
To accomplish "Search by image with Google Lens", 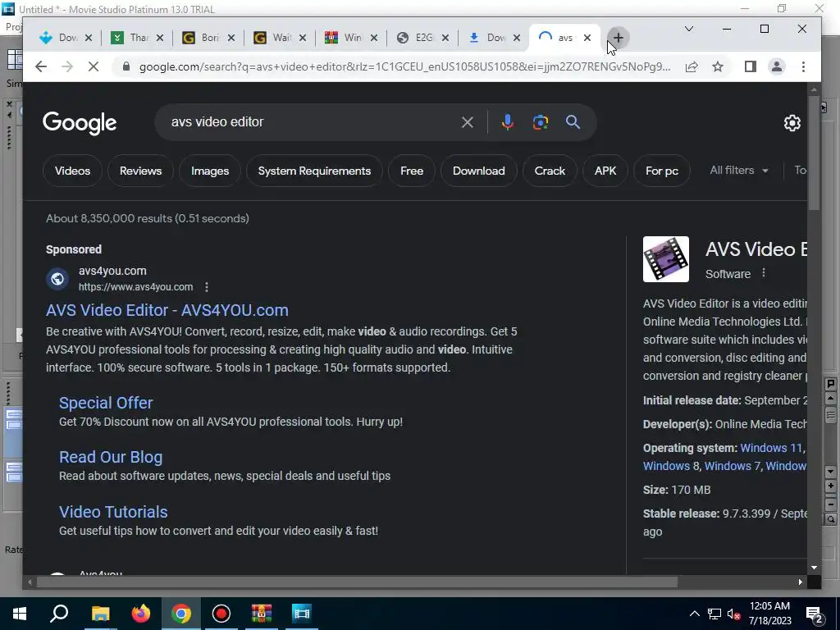I will (x=540, y=122).
